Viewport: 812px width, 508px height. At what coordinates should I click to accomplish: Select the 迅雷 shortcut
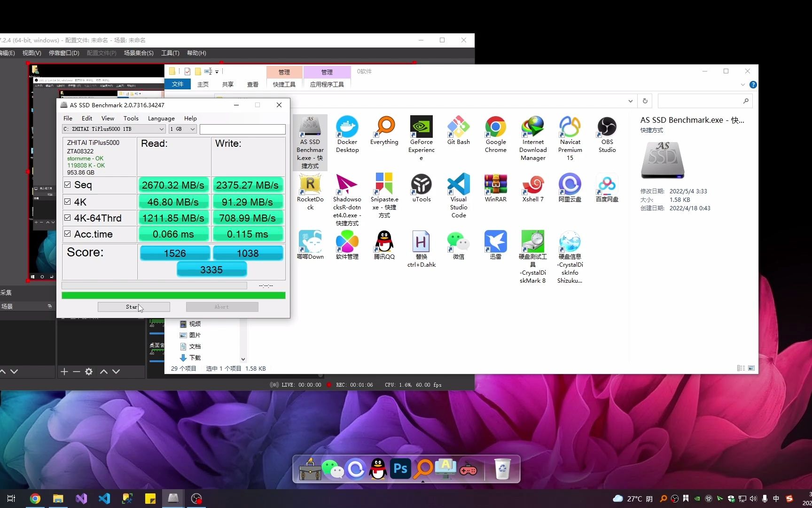[496, 246]
